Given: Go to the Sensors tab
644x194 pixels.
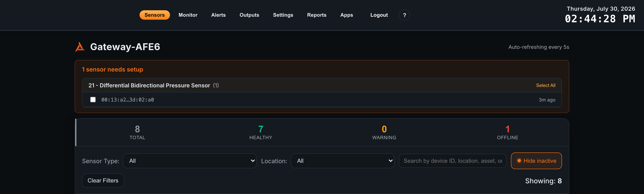Looking at the screenshot, I should coord(155,15).
